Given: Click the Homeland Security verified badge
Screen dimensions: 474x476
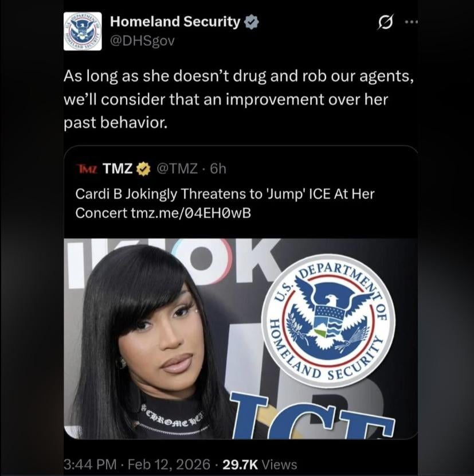Looking at the screenshot, I should click(x=252, y=22).
